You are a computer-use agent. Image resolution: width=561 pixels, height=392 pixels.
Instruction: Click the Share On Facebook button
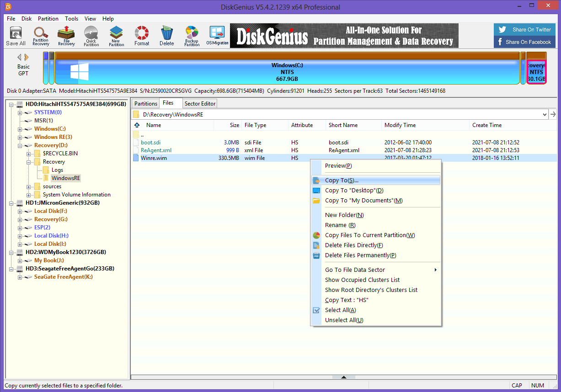click(525, 42)
